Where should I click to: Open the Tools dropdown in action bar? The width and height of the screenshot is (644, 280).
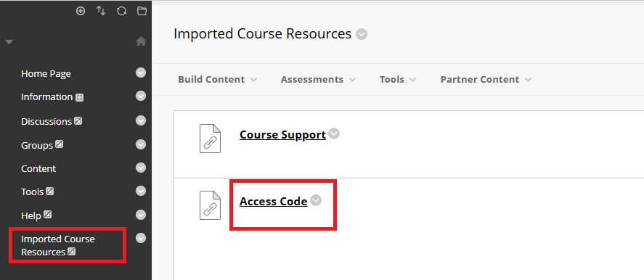pos(398,79)
